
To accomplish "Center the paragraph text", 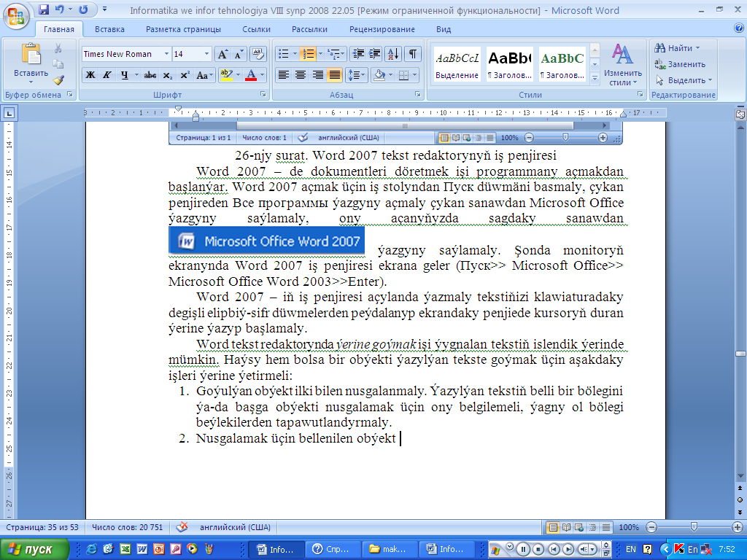I will [x=301, y=75].
